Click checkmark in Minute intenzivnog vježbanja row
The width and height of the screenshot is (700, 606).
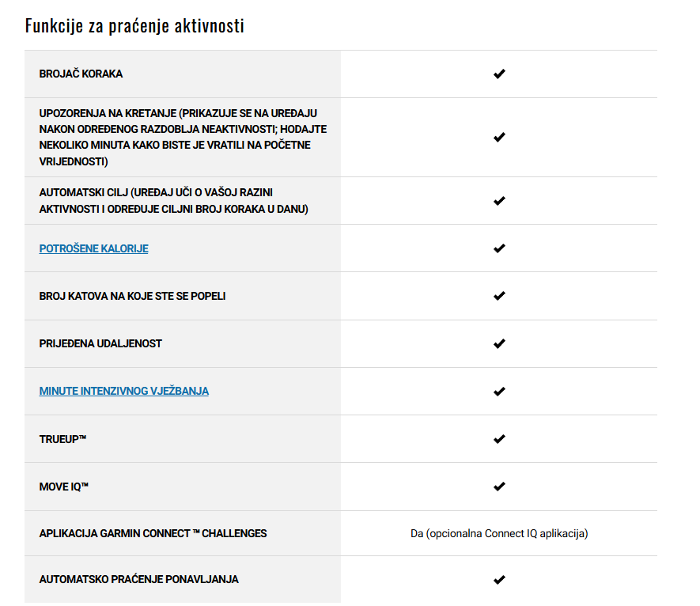click(499, 391)
